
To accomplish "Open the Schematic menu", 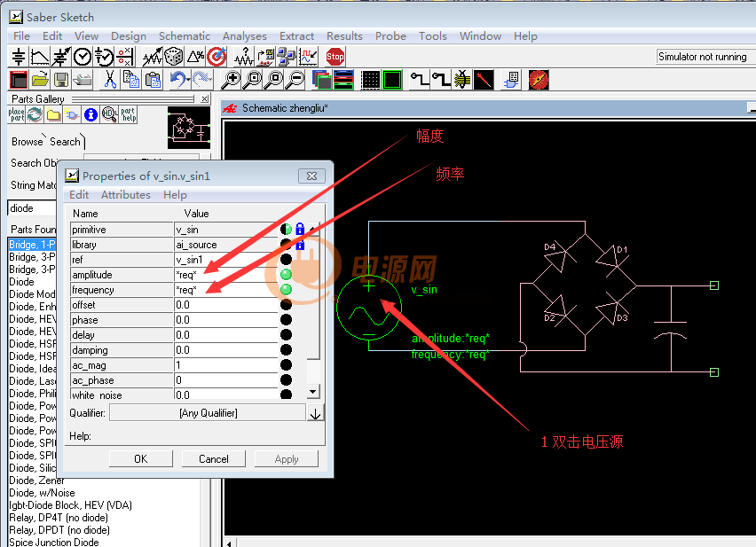I will (x=185, y=36).
